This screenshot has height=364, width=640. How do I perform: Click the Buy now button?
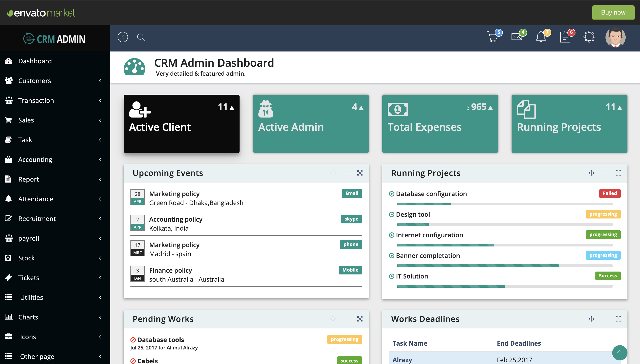point(613,13)
